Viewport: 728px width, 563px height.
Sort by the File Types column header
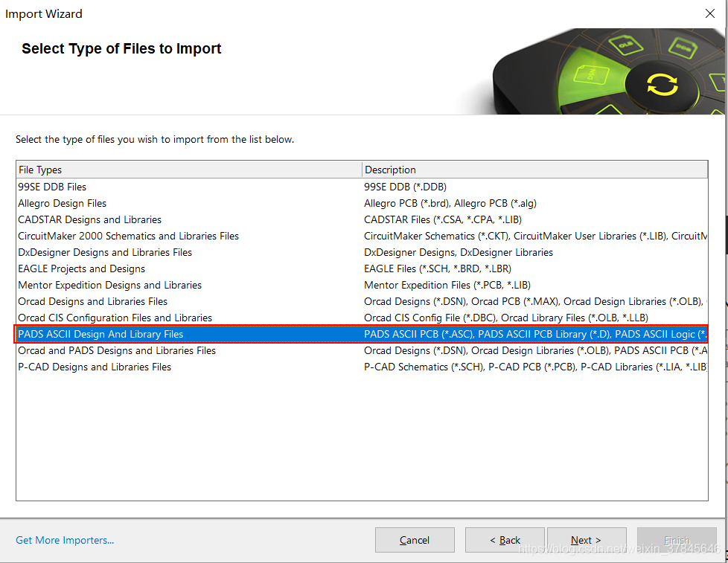tap(189, 170)
